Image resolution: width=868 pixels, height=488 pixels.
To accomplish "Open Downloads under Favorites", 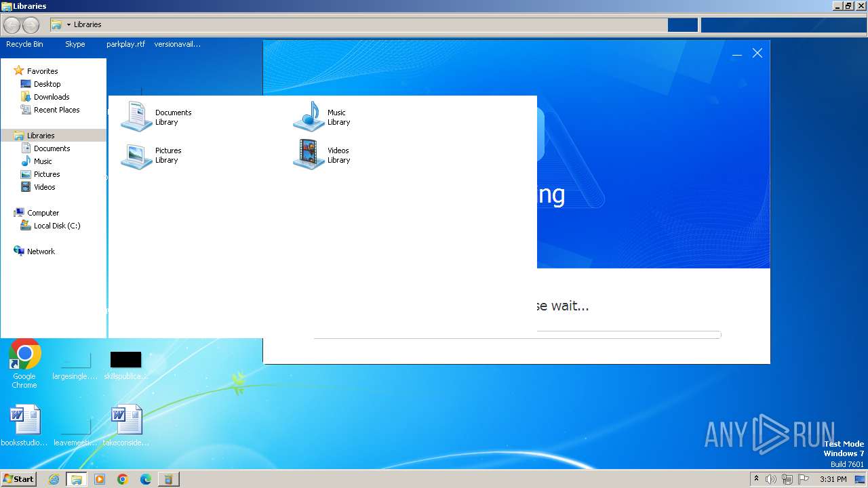I will [x=52, y=97].
